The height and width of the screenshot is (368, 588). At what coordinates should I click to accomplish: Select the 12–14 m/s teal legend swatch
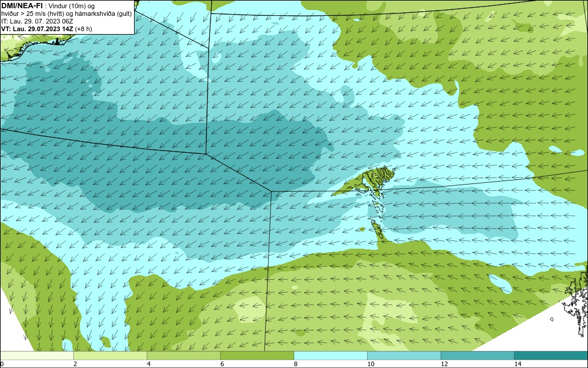pyautogui.click(x=477, y=356)
